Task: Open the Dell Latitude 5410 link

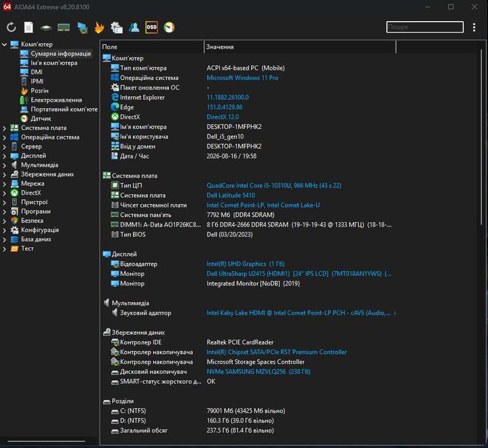Action: point(231,195)
